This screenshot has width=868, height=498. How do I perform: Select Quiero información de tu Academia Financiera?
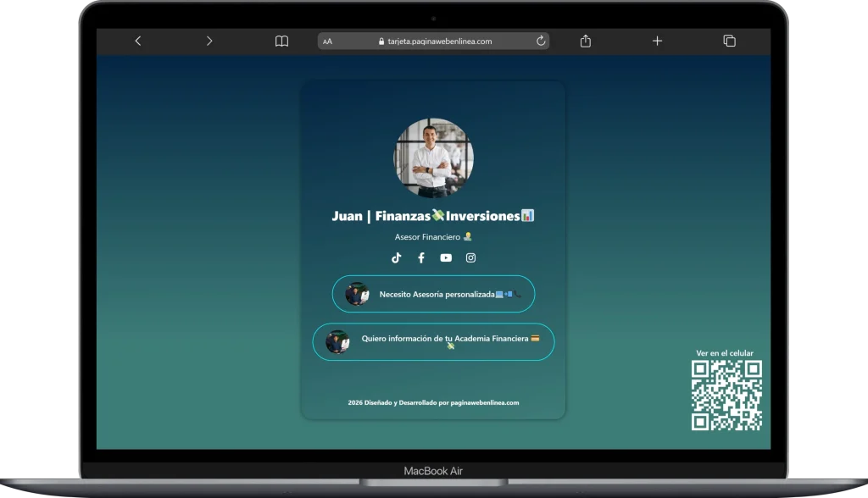(433, 342)
